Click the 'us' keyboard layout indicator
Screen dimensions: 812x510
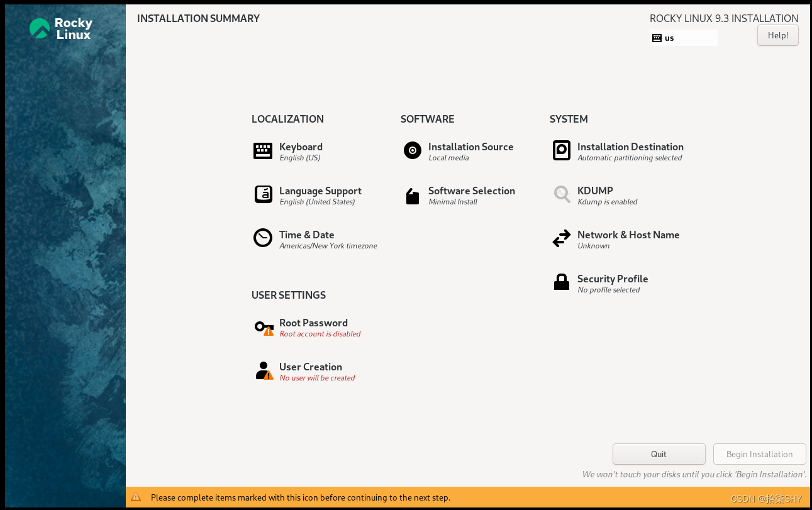(683, 38)
